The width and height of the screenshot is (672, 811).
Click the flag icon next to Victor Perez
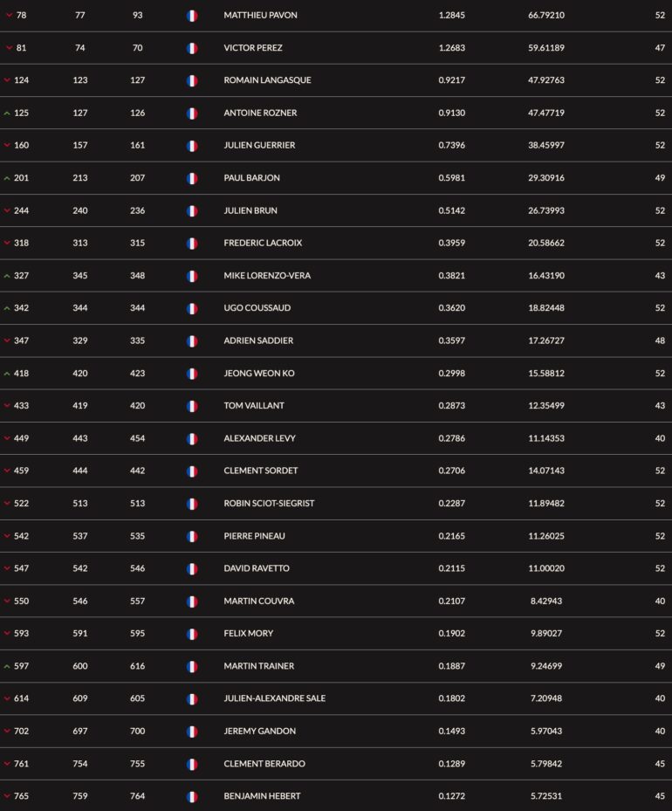(x=192, y=49)
